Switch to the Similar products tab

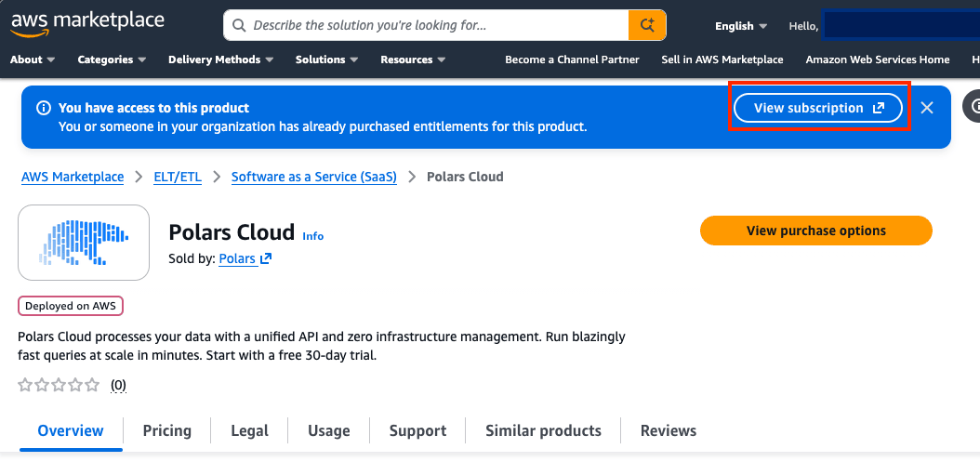coord(543,430)
